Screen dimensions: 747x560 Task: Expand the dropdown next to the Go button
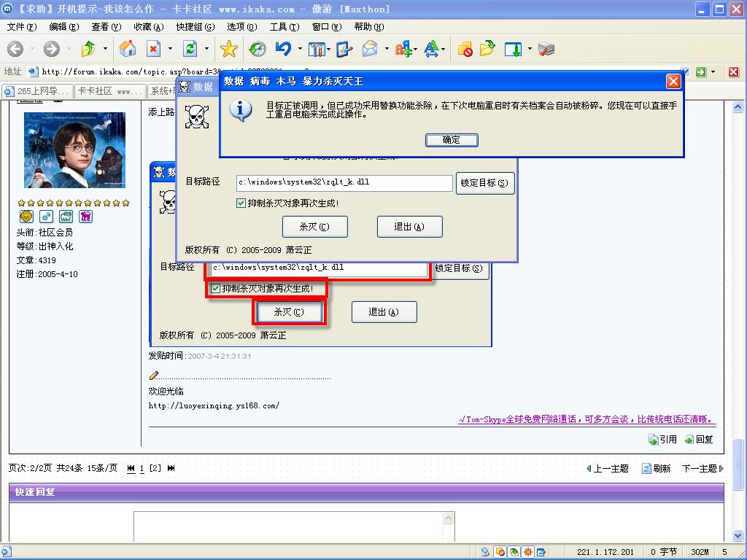pyautogui.click(x=713, y=72)
